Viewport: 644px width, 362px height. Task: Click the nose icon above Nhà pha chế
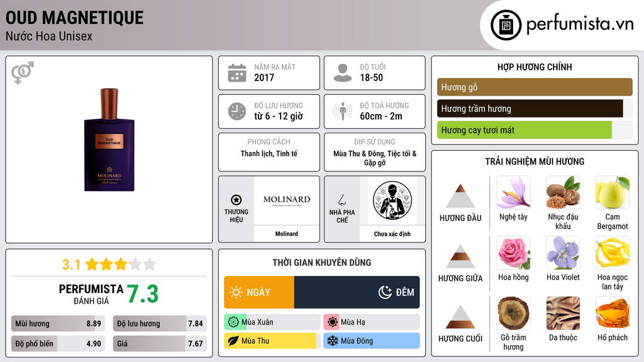[342, 200]
